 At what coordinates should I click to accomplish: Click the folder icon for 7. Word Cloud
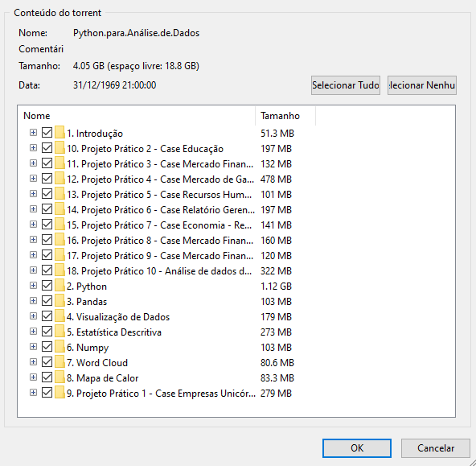[59, 362]
